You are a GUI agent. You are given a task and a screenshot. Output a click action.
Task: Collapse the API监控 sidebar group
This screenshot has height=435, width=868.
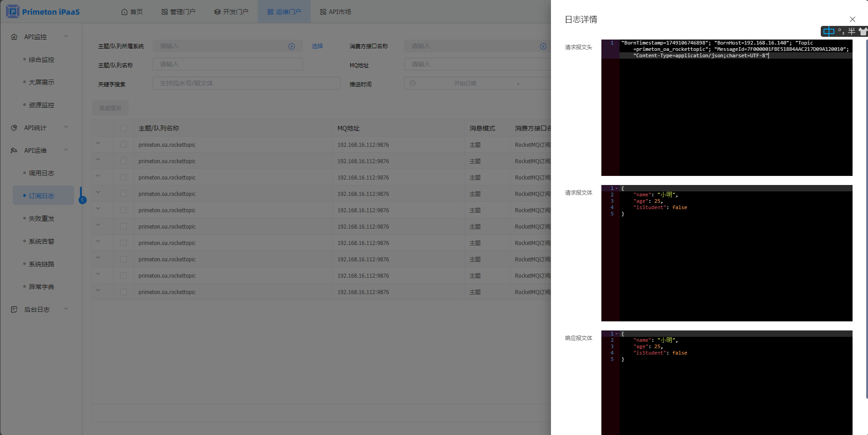point(66,36)
